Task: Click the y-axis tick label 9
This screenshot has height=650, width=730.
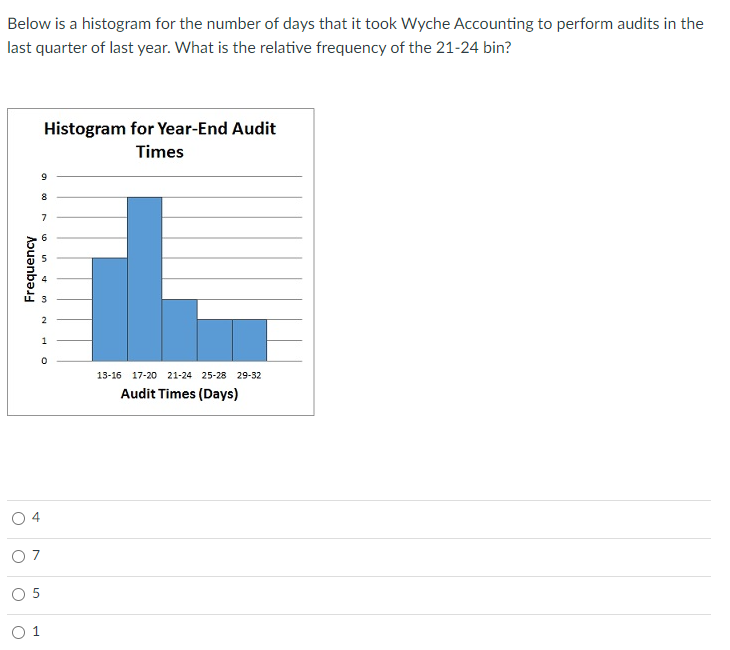Action: pos(44,176)
